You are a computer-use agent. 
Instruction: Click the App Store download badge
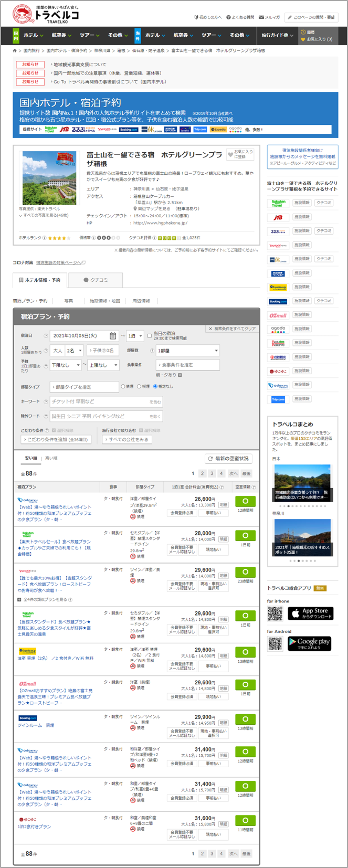[x=310, y=613]
